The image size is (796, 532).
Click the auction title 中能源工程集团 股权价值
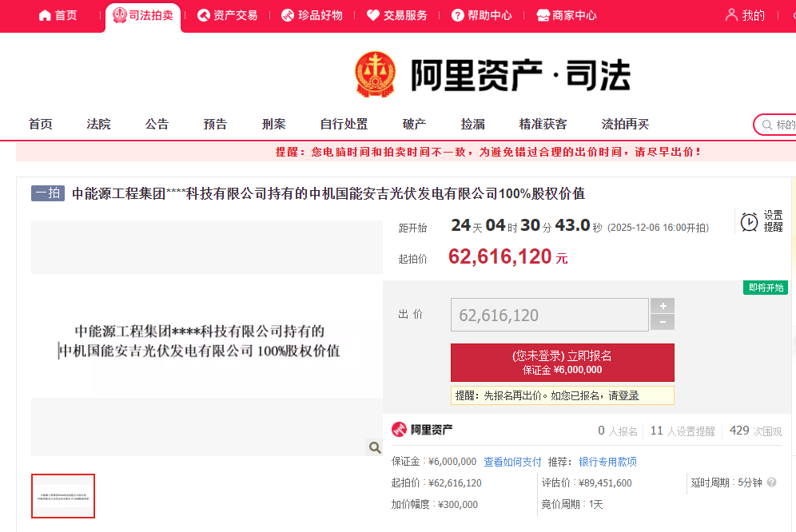pos(328,194)
